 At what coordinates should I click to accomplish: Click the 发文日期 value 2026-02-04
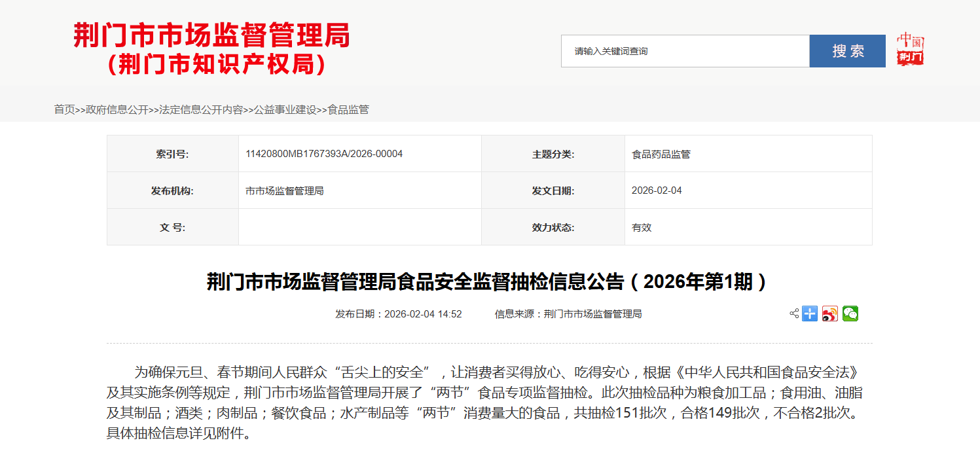(657, 190)
